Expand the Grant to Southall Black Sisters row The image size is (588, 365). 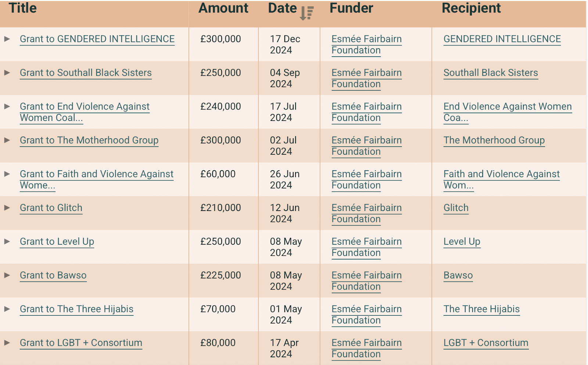point(7,73)
